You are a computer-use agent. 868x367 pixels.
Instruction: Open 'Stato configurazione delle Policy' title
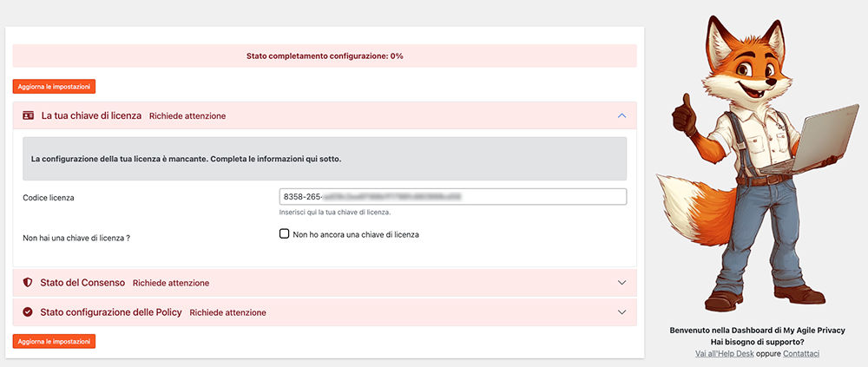[x=110, y=312]
